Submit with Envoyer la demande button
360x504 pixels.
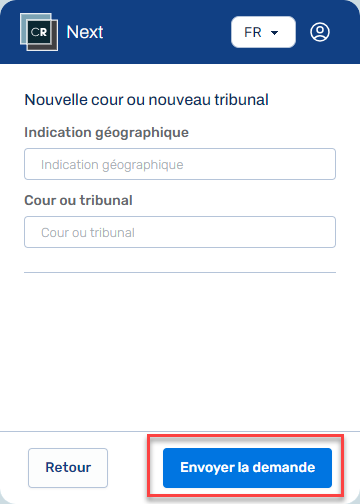click(247, 468)
